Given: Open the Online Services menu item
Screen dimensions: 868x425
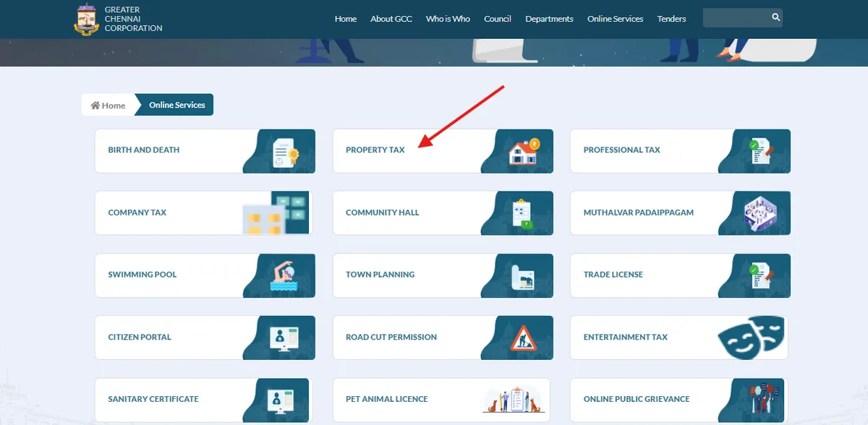Looking at the screenshot, I should coord(615,19).
